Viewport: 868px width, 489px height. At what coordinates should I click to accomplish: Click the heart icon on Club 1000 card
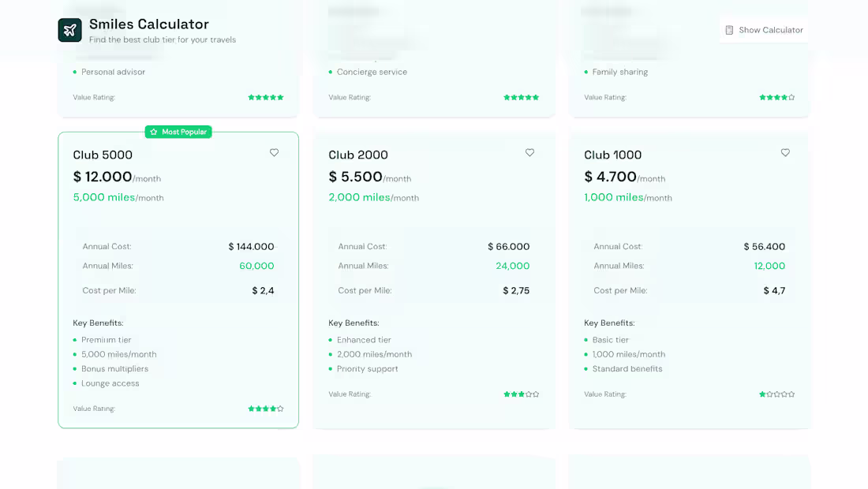click(785, 152)
